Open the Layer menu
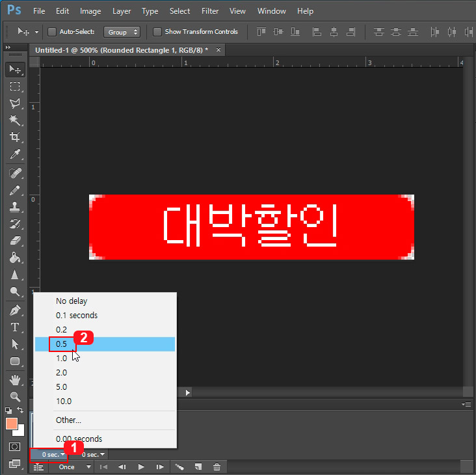The image size is (476, 475). tap(122, 11)
